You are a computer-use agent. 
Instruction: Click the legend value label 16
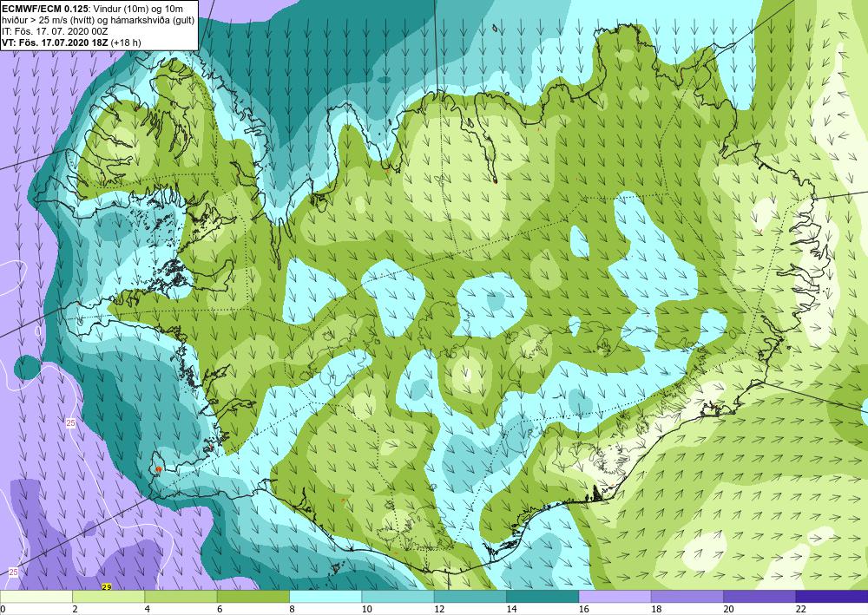point(584,610)
